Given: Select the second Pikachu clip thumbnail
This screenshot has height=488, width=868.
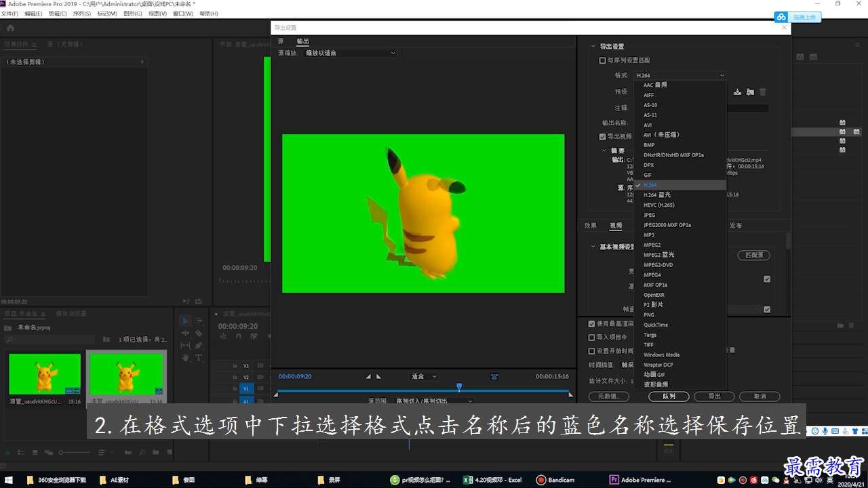Looking at the screenshot, I should pyautogui.click(x=126, y=374).
